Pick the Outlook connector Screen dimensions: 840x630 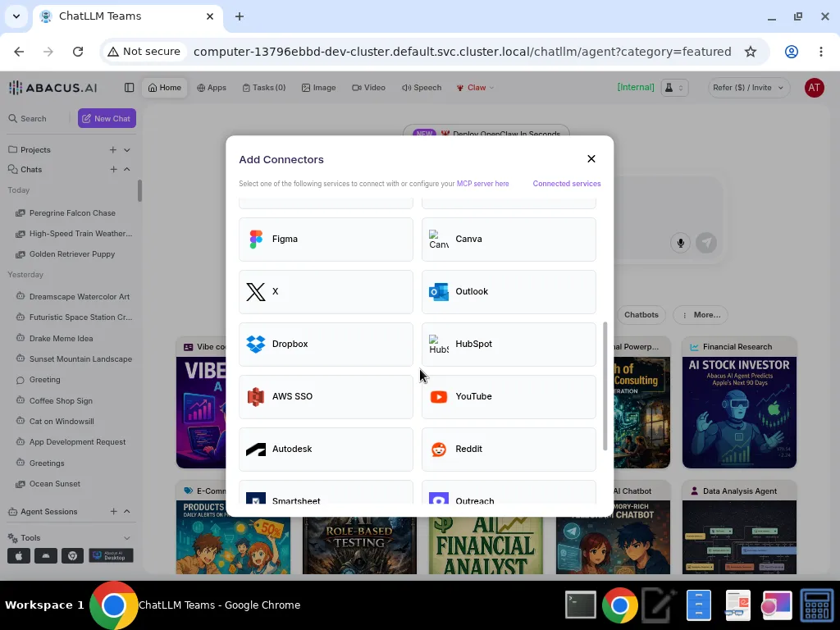[x=509, y=291]
